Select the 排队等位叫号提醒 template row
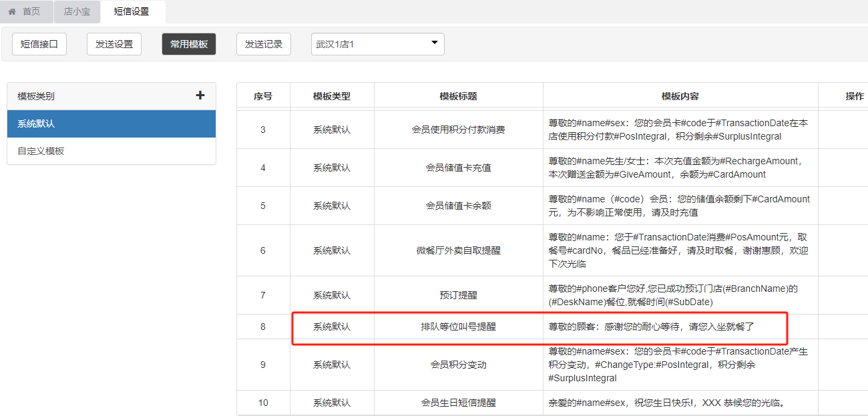 [458, 327]
